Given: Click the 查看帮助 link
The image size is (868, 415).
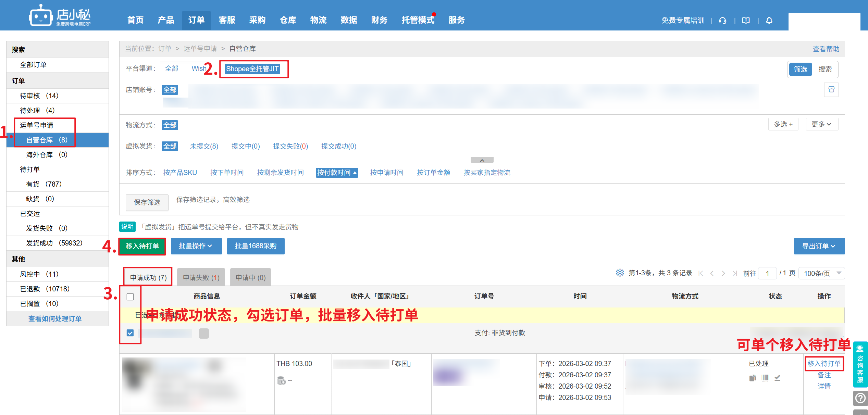Looking at the screenshot, I should coord(826,49).
